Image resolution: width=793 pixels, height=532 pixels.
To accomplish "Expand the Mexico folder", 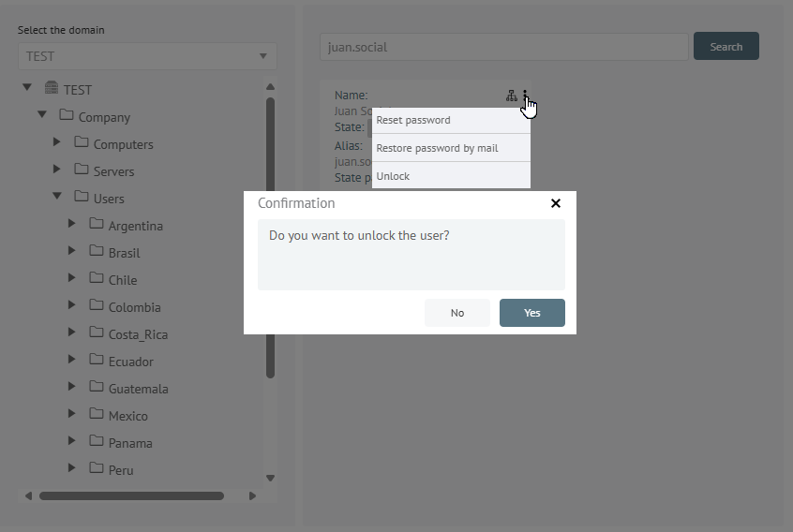I will (72, 413).
